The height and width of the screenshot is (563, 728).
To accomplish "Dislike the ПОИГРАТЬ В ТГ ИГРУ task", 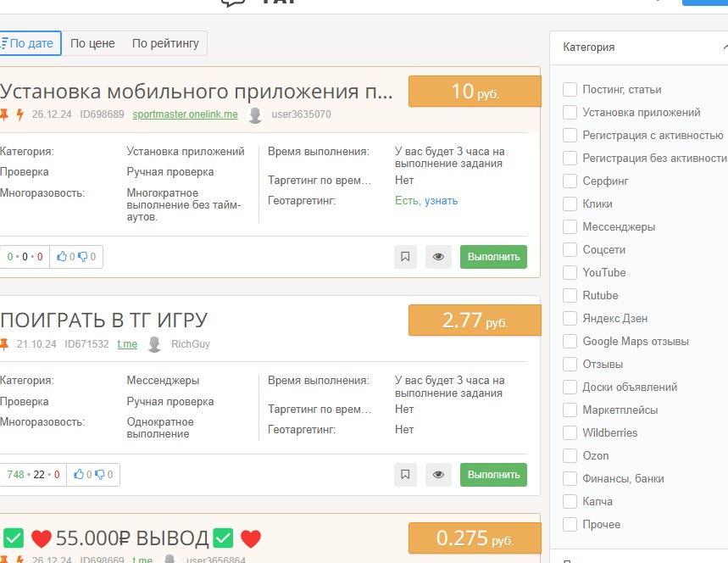I will (x=99, y=475).
